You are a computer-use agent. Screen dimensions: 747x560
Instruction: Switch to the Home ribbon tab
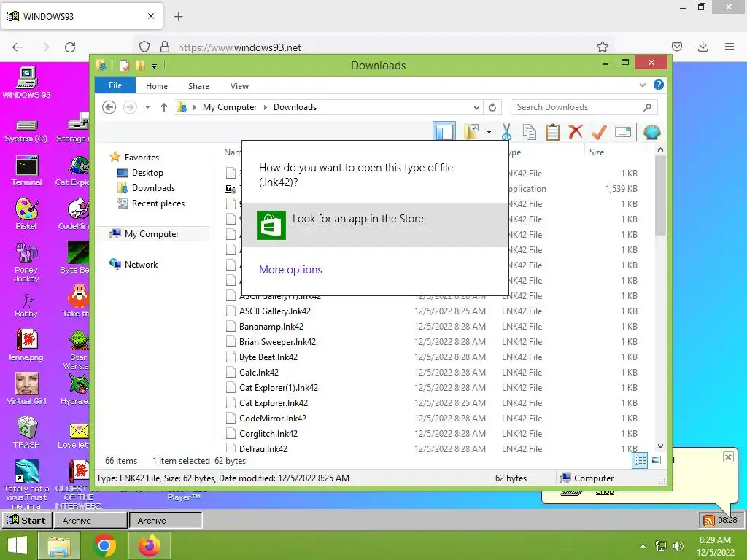click(x=157, y=86)
